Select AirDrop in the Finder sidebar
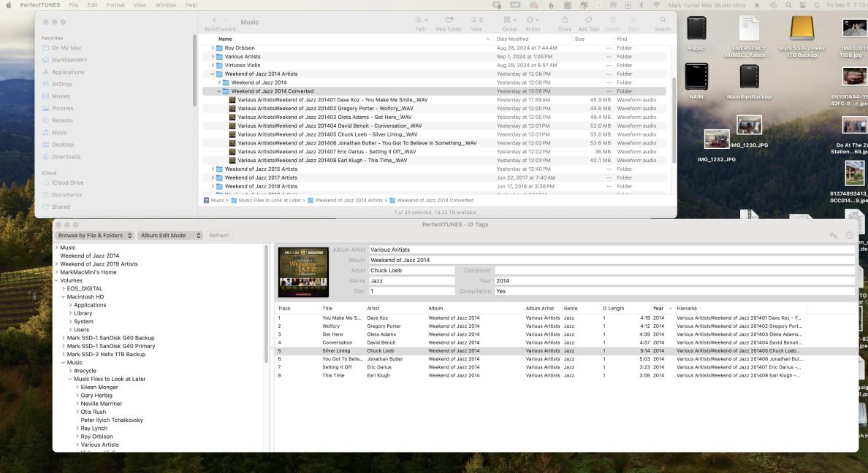 coord(61,84)
